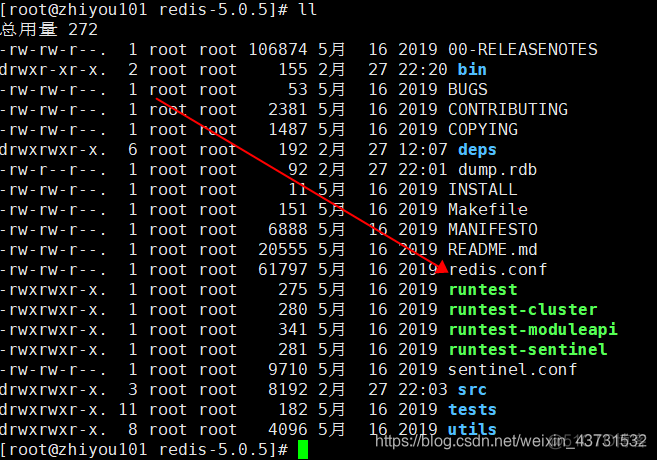
Task: Click the COPYING file name
Action: 483,129
